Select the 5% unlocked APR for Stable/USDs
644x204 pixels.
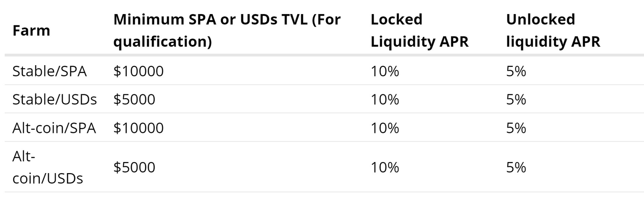[516, 100]
